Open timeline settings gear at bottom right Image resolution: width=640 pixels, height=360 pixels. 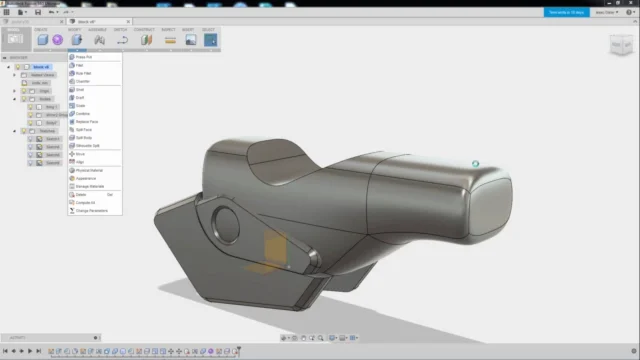(x=634, y=351)
